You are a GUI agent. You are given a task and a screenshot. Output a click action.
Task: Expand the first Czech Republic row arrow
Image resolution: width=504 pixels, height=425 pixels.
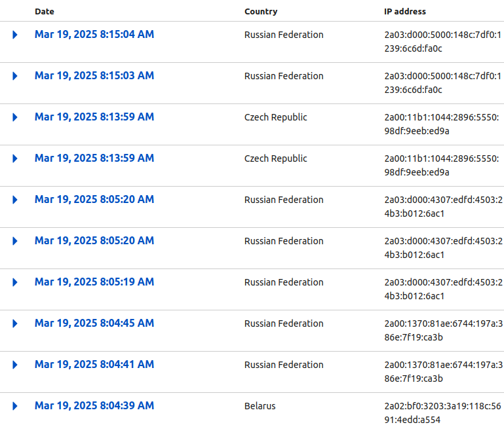[x=15, y=117]
